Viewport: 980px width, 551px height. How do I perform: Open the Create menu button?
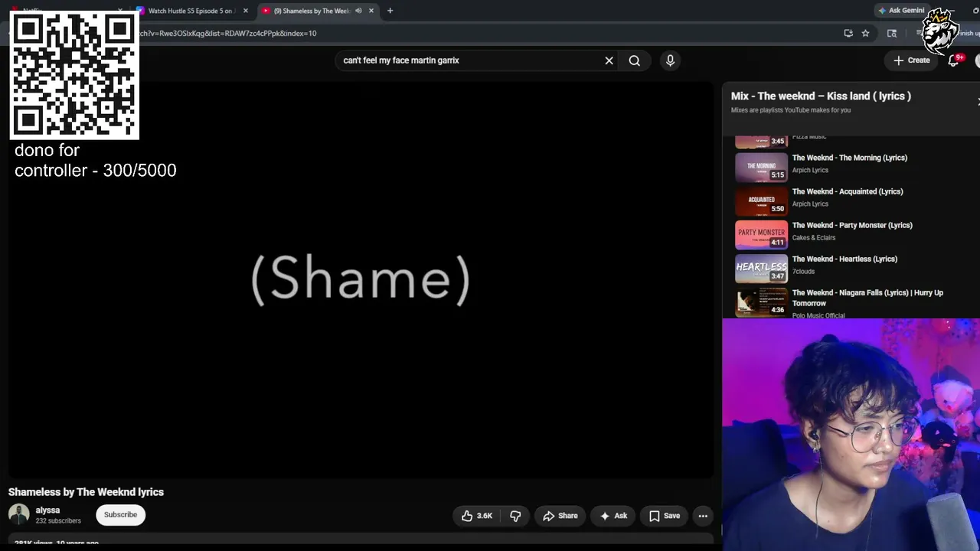click(911, 60)
